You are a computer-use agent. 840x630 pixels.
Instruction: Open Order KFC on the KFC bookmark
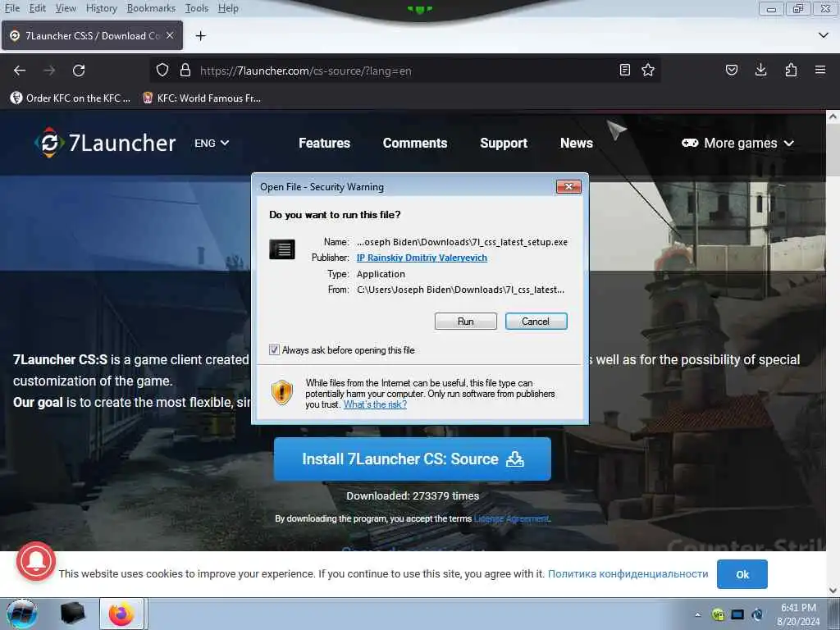pos(71,98)
